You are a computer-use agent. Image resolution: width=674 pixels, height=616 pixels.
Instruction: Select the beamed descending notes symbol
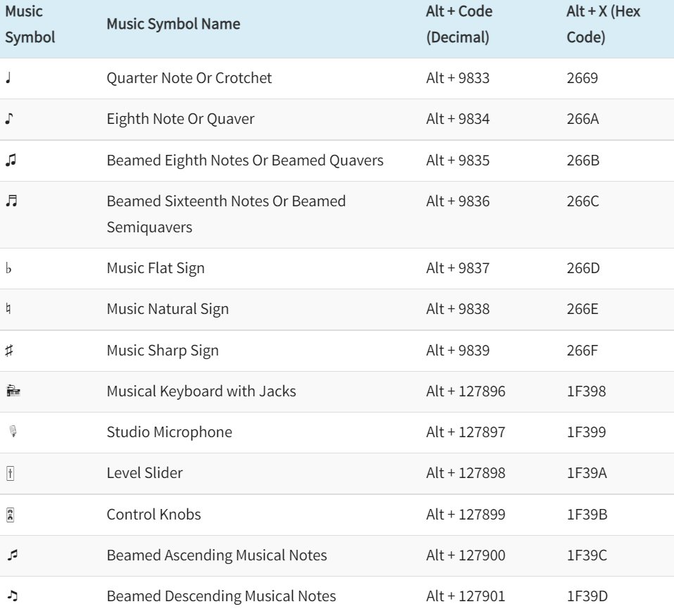pyautogui.click(x=11, y=596)
